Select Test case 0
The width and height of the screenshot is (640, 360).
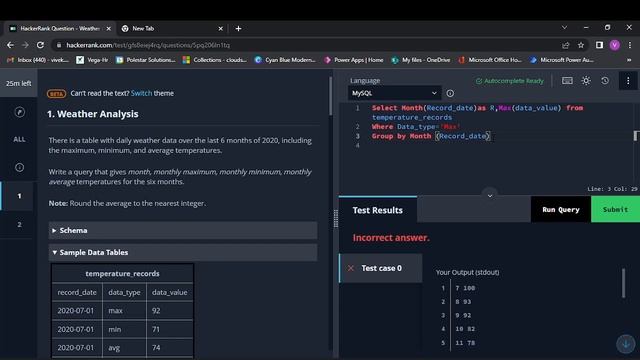(380, 268)
